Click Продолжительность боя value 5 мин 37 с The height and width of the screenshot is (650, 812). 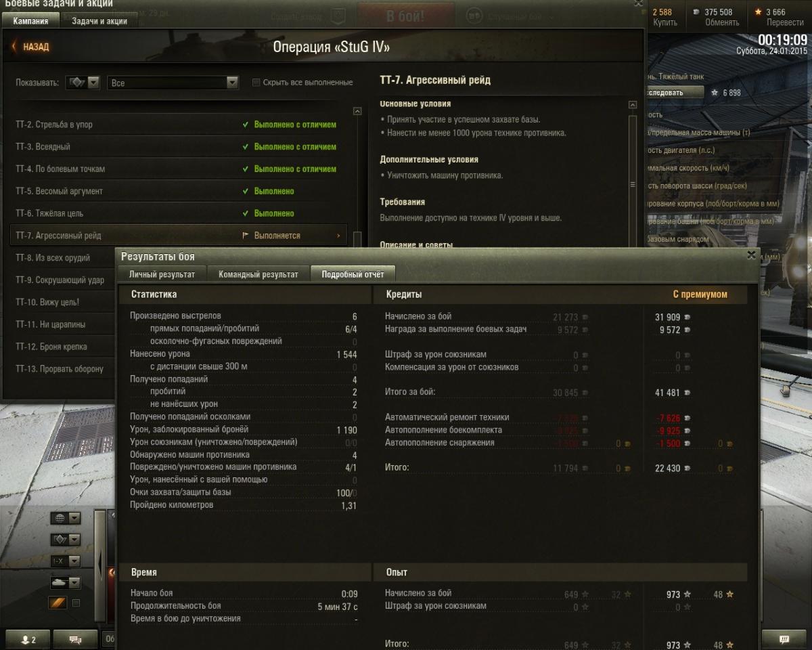(x=337, y=607)
